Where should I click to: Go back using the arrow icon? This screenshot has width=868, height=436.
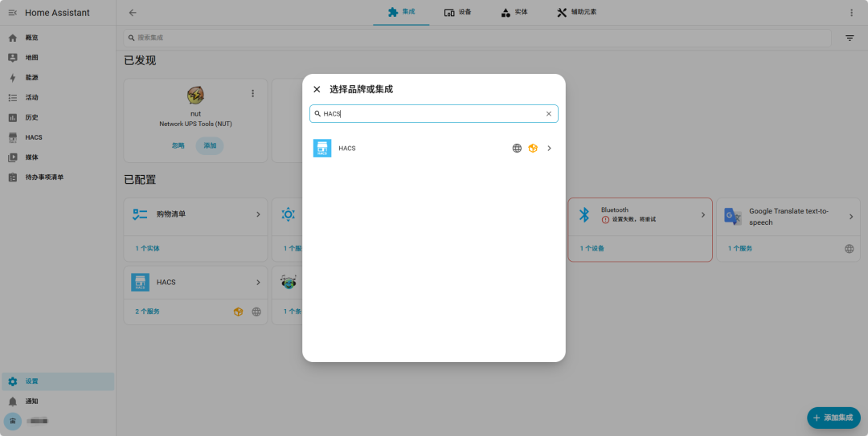[x=133, y=13]
